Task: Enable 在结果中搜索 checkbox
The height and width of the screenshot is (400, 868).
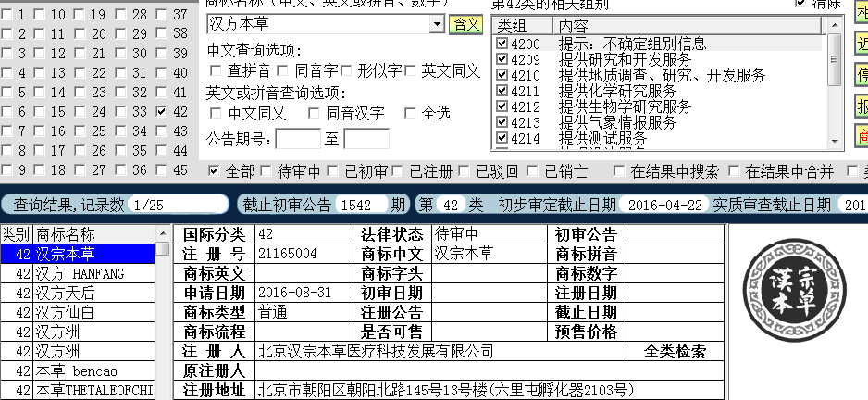Action: pyautogui.click(x=619, y=171)
